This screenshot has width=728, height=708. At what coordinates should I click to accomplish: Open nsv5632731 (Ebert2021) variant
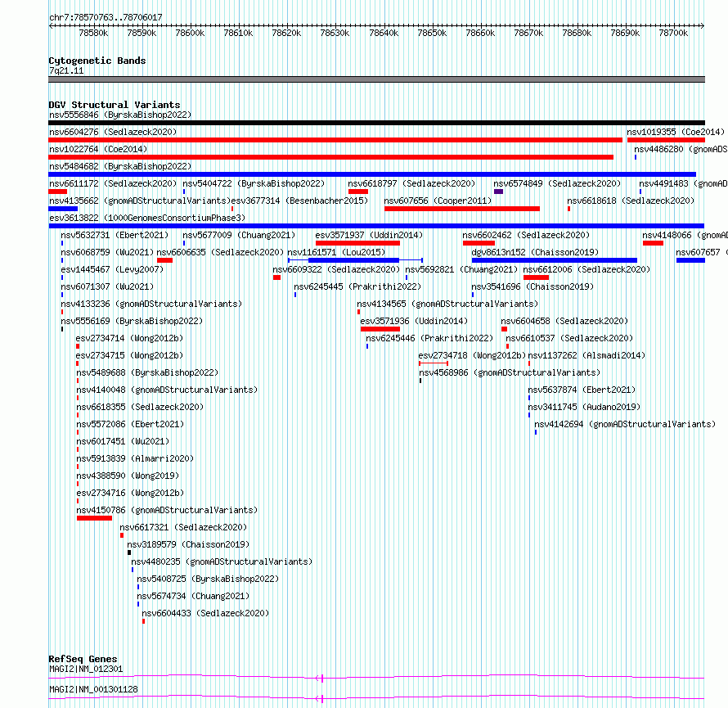pyautogui.click(x=115, y=235)
